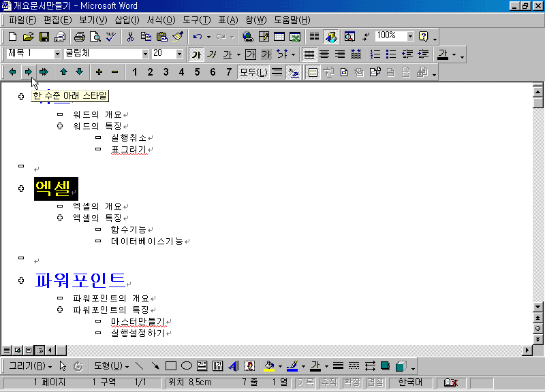Open the style dropdown showing 제목 1

coord(57,54)
